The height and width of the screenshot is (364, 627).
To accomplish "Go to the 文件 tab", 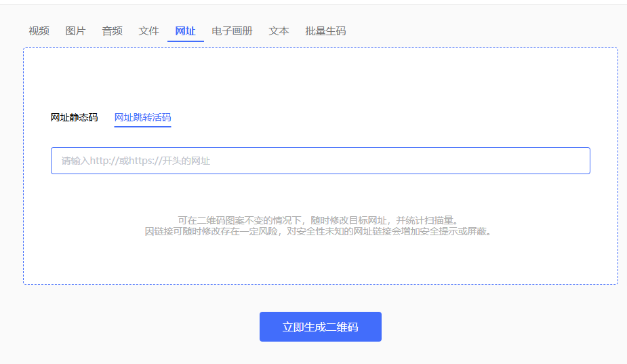I will [x=148, y=31].
